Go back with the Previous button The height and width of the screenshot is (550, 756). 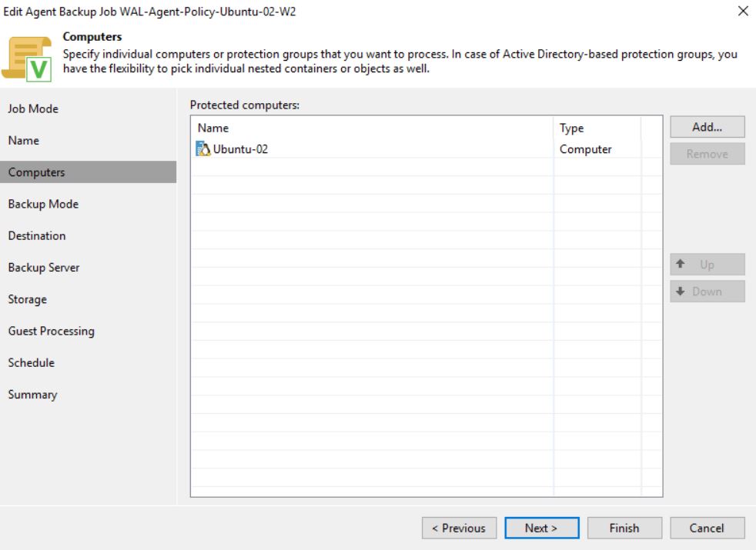point(459,528)
